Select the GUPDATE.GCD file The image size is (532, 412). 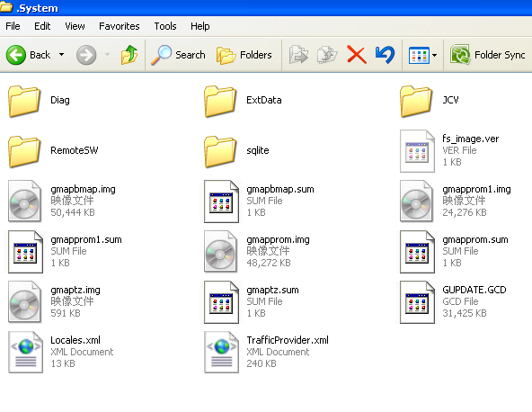coord(453,302)
